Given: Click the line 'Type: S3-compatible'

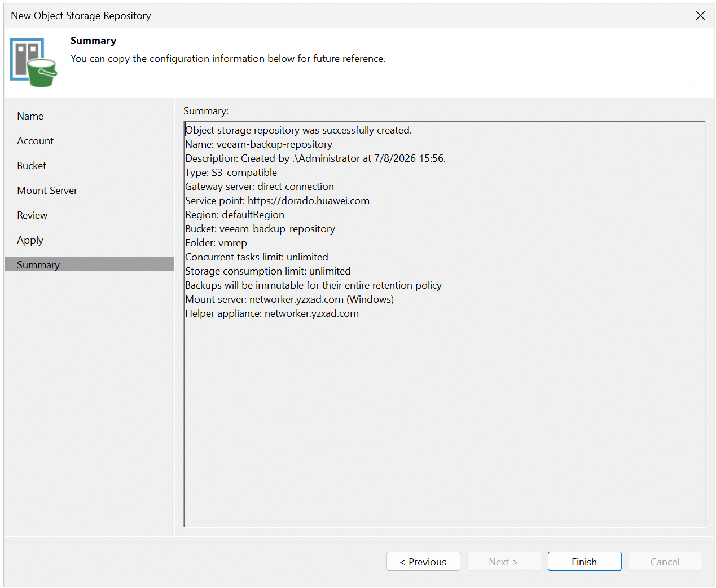Looking at the screenshot, I should click(x=231, y=173).
